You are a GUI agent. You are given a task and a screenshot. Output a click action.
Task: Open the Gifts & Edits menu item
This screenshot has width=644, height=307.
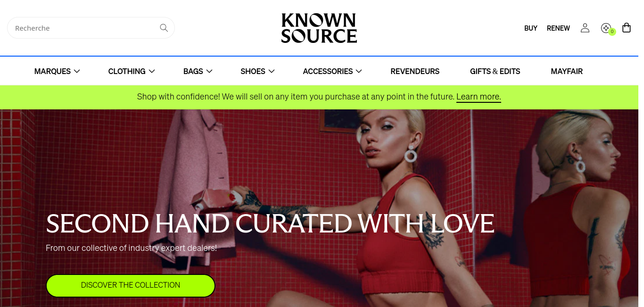point(495,71)
